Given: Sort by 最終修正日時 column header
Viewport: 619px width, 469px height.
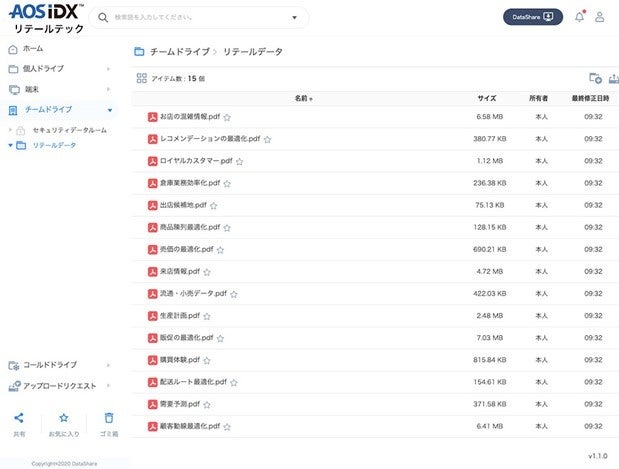Looking at the screenshot, I should [x=590, y=98].
